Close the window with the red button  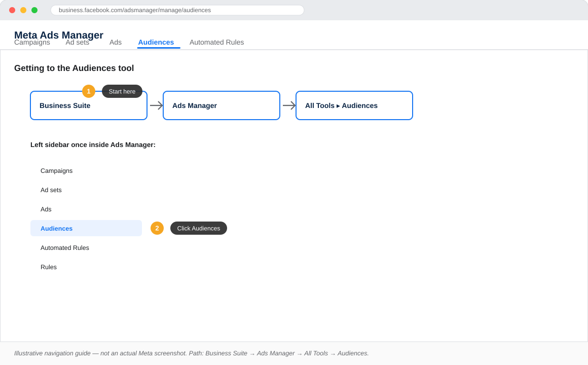[12, 10]
